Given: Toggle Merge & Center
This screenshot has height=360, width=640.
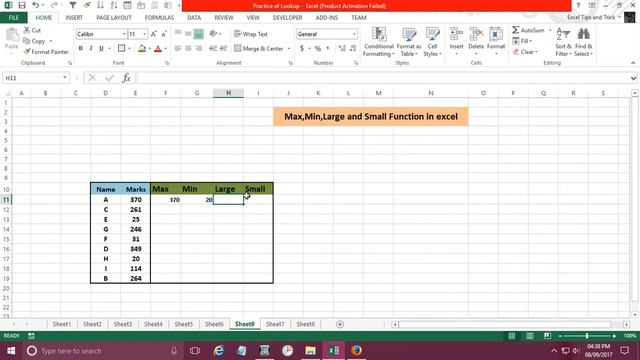Looking at the screenshot, I should (x=259, y=49).
